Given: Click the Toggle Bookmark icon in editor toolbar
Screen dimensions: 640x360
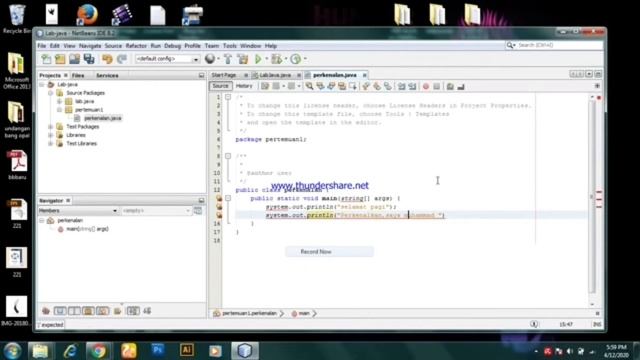Looking at the screenshot, I should (x=387, y=86).
